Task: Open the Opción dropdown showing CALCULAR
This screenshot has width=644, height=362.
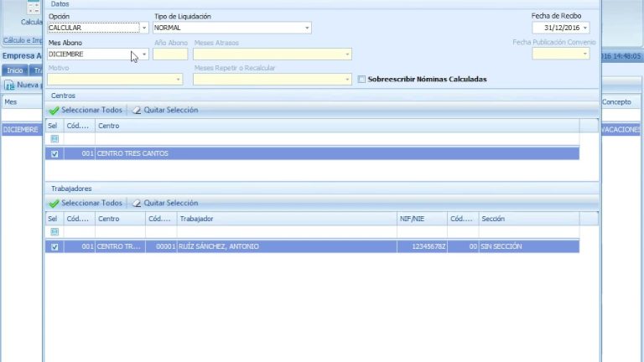Action: click(143, 28)
